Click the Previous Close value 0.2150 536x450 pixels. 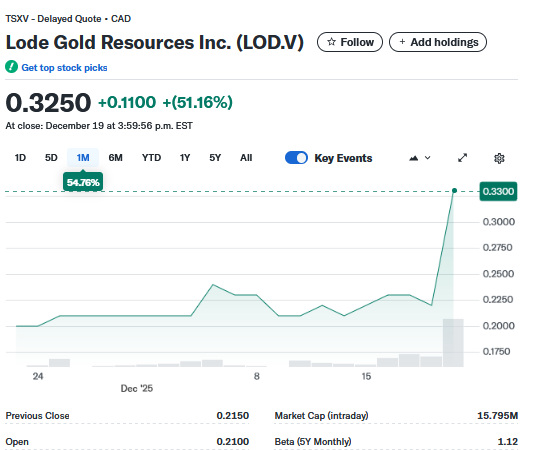click(233, 416)
